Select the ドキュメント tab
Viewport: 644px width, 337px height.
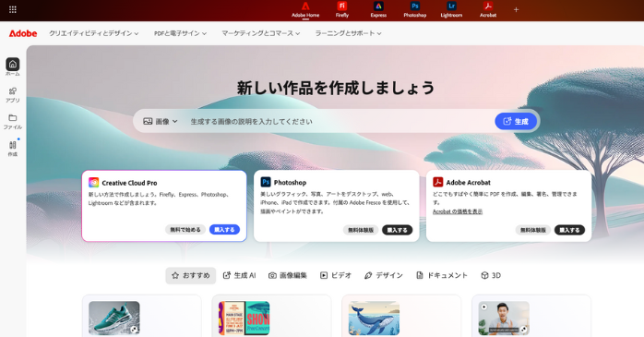[442, 275]
